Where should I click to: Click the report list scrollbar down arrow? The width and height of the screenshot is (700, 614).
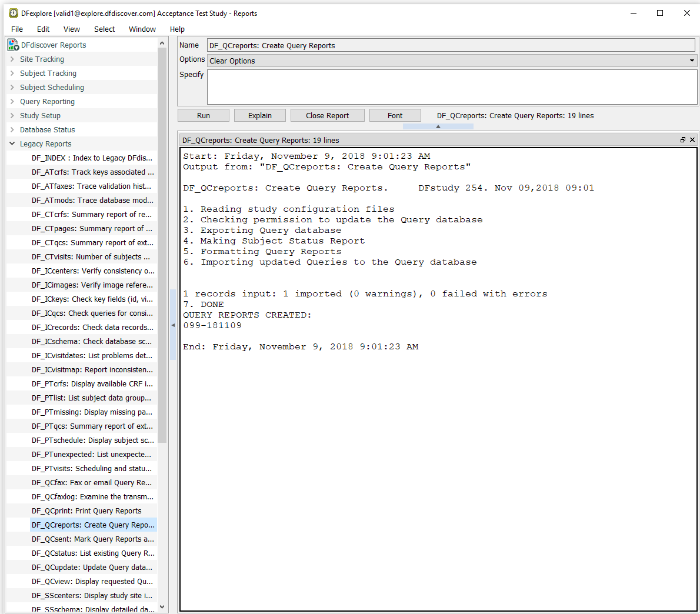(x=162, y=607)
